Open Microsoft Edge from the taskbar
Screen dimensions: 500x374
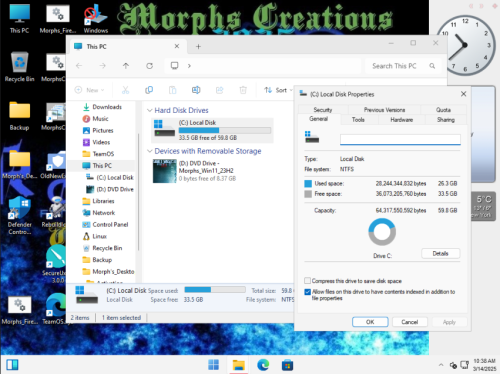[263, 365]
